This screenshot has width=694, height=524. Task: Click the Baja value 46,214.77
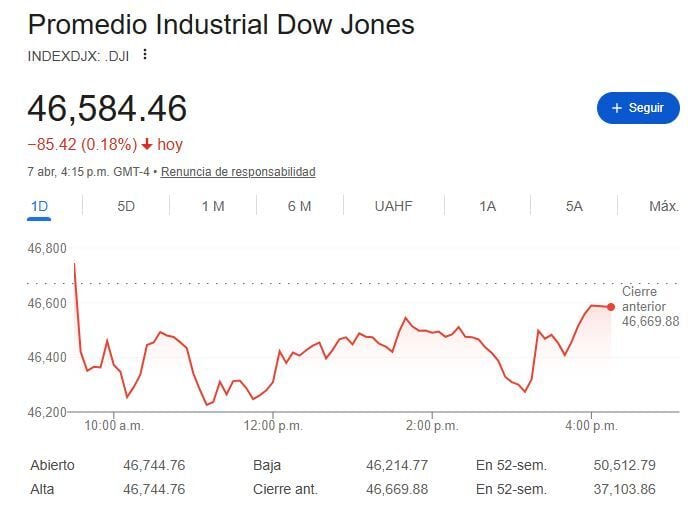coord(397,465)
